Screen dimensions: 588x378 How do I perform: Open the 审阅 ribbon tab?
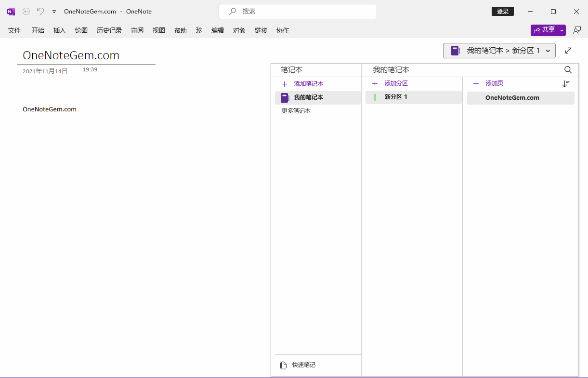click(137, 30)
